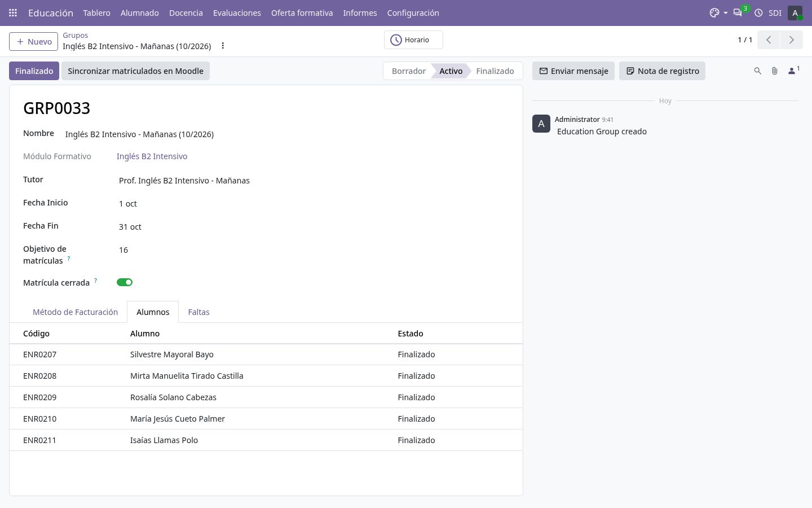Select the Activo status stage
The width and height of the screenshot is (812, 508).
(451, 71)
